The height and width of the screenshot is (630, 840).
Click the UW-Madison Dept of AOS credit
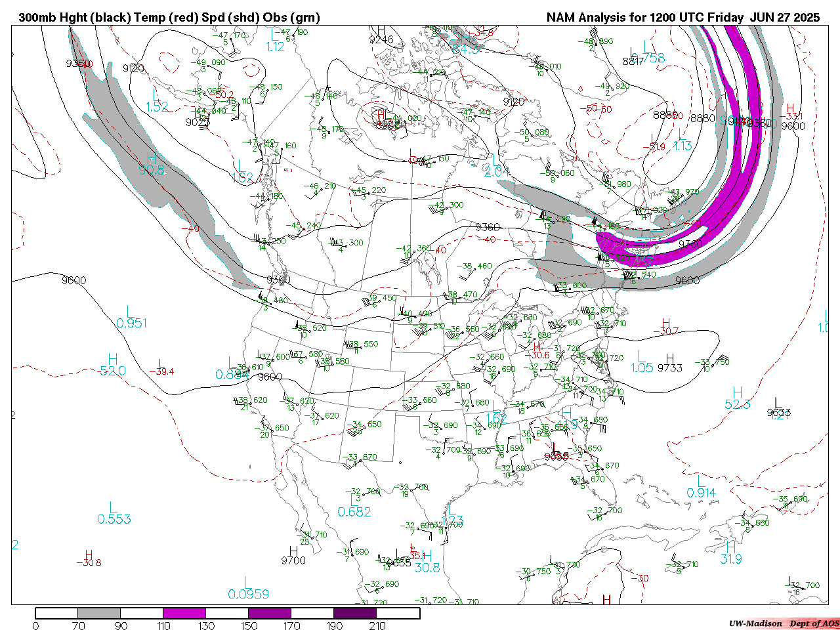(784, 623)
